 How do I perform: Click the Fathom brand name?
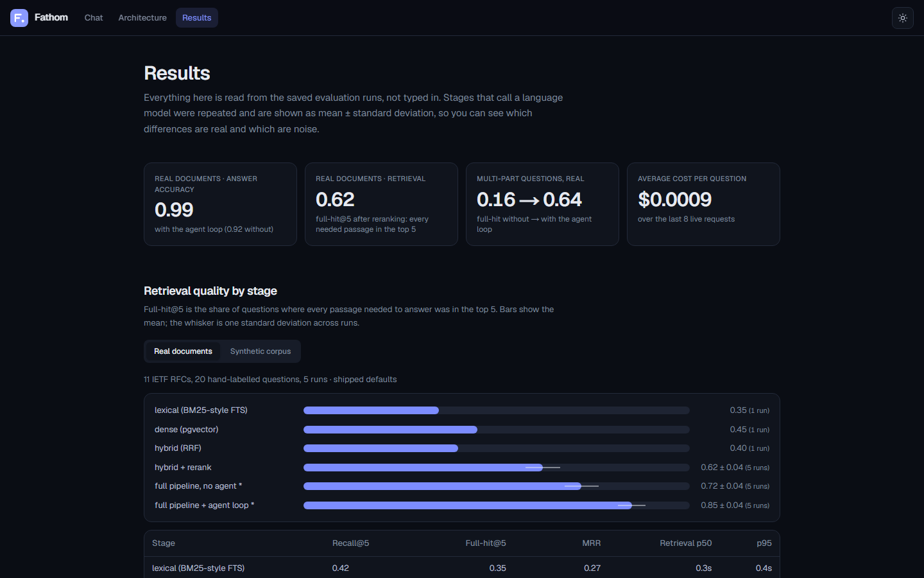(x=51, y=17)
